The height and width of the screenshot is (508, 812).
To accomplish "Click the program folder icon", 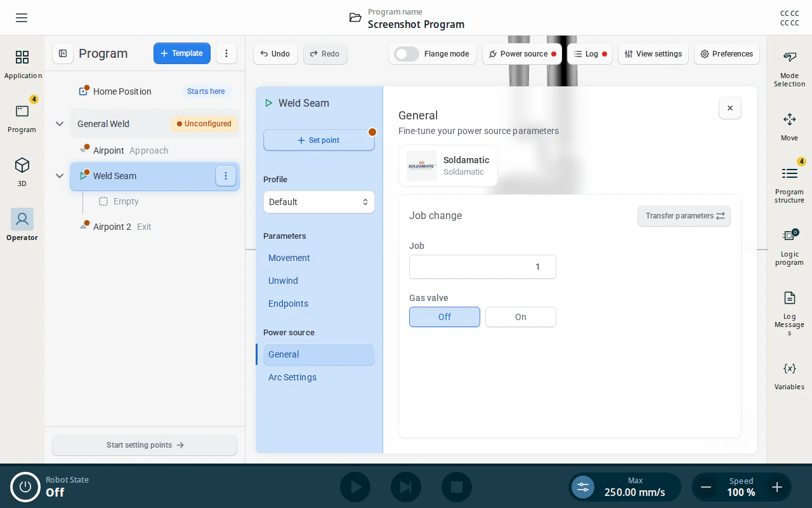I will (355, 18).
